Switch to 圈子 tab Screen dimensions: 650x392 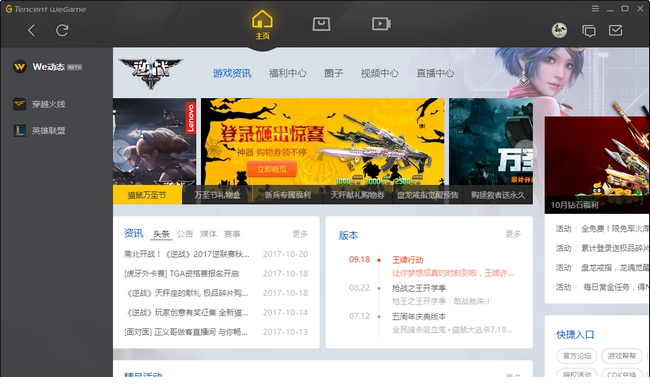(334, 73)
